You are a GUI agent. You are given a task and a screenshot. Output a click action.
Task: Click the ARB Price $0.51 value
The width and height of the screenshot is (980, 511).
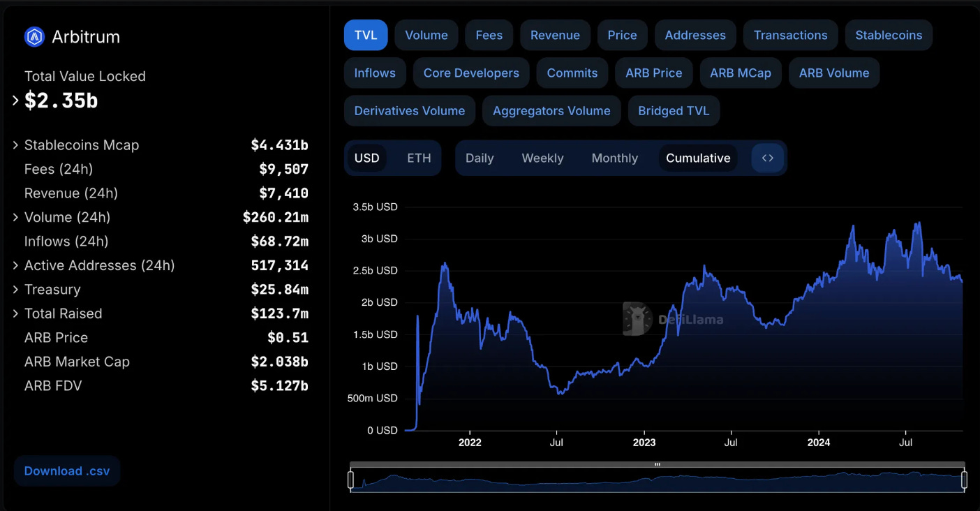[x=288, y=337]
